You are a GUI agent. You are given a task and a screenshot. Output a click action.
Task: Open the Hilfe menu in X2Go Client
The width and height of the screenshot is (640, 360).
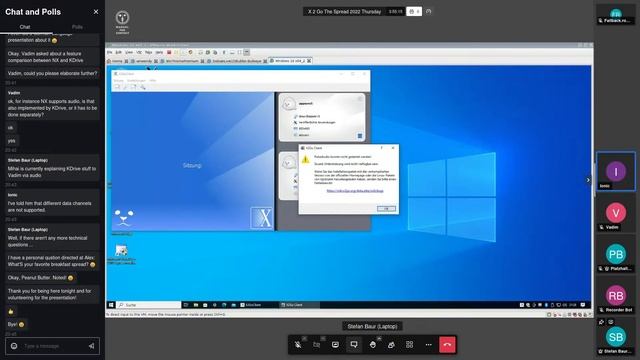coord(152,81)
